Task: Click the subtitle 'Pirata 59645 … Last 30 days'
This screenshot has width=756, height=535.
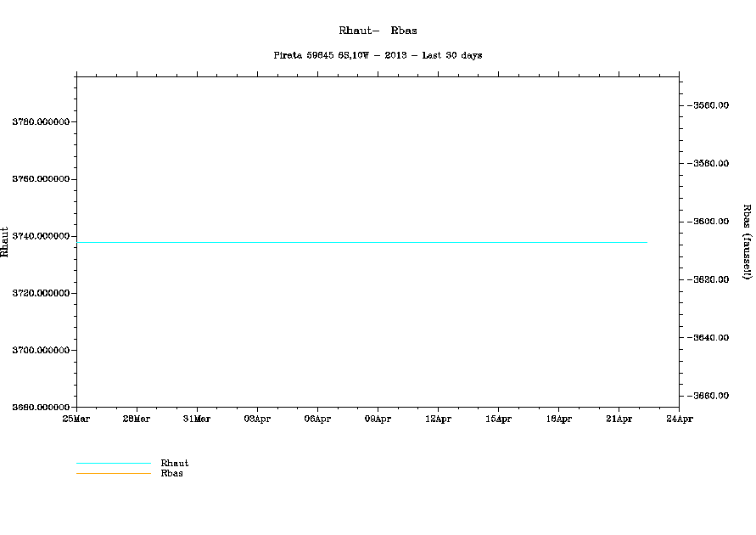Action: [378, 55]
